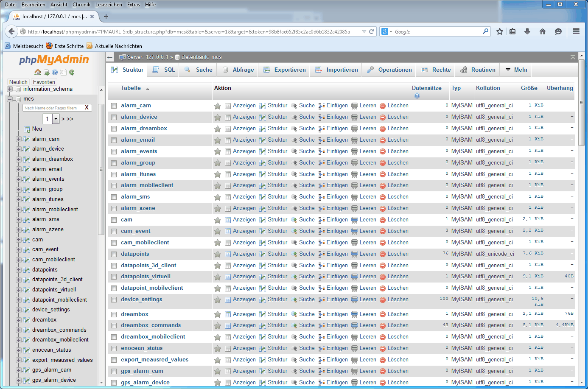The width and height of the screenshot is (588, 389).
Task: Click Struktur icon for alarm_email row
Action: [x=263, y=140]
